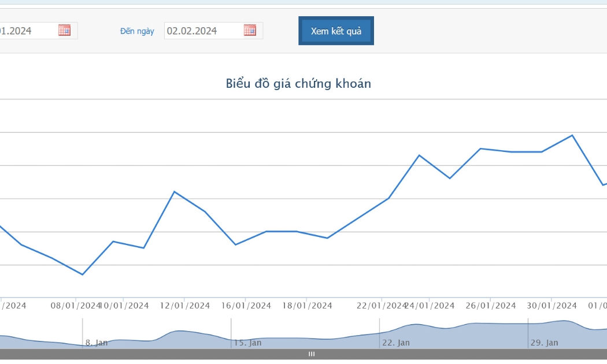Image resolution: width=607 pixels, height=364 pixels.
Task: Click the chart line low point near 08/01/2024
Action: click(83, 274)
